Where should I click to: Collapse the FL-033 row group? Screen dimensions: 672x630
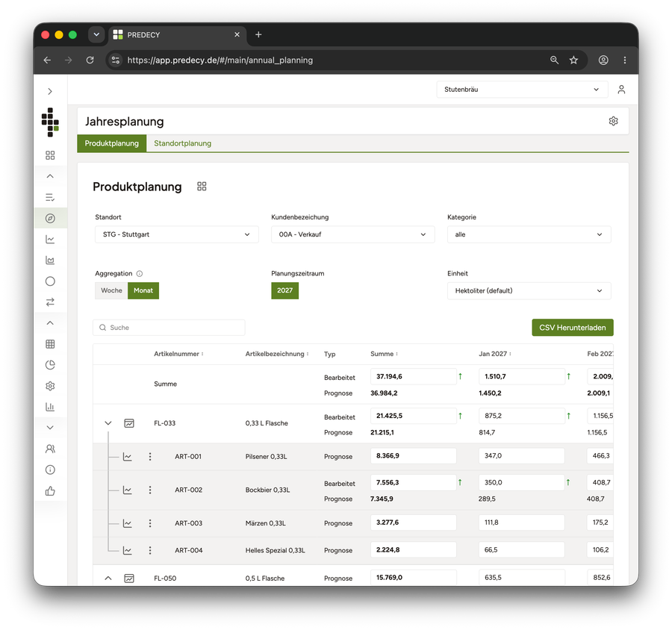(x=108, y=423)
